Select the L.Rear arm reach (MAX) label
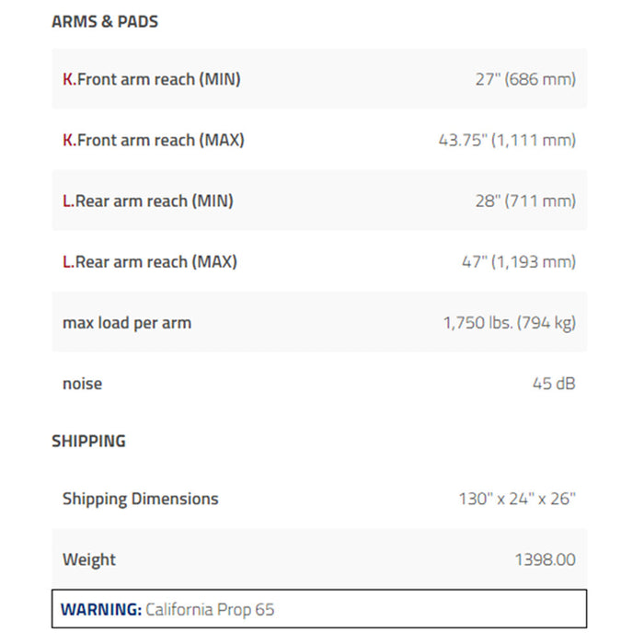644x644 pixels. pos(150,261)
